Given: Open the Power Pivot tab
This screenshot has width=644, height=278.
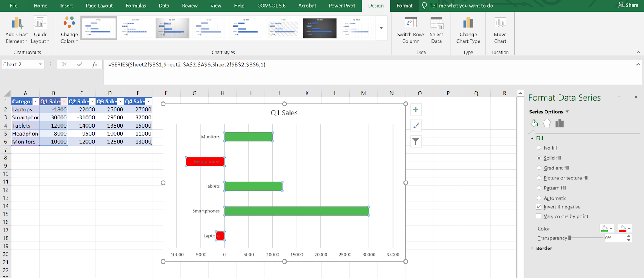Looking at the screenshot, I should tap(342, 6).
